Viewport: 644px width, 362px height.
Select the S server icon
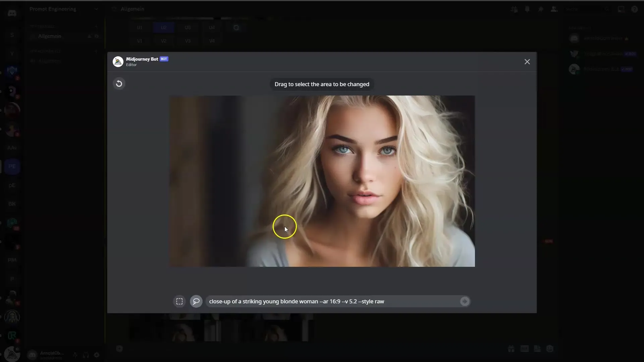click(x=12, y=35)
